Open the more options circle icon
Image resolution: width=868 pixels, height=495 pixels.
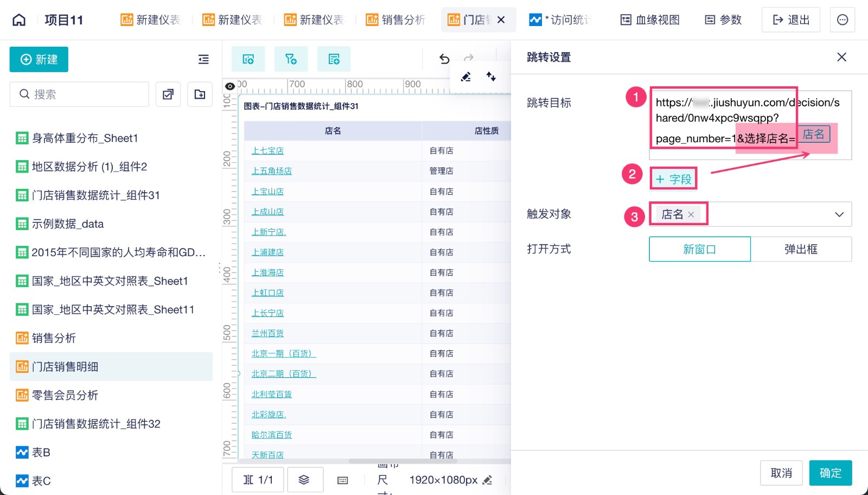coord(842,20)
